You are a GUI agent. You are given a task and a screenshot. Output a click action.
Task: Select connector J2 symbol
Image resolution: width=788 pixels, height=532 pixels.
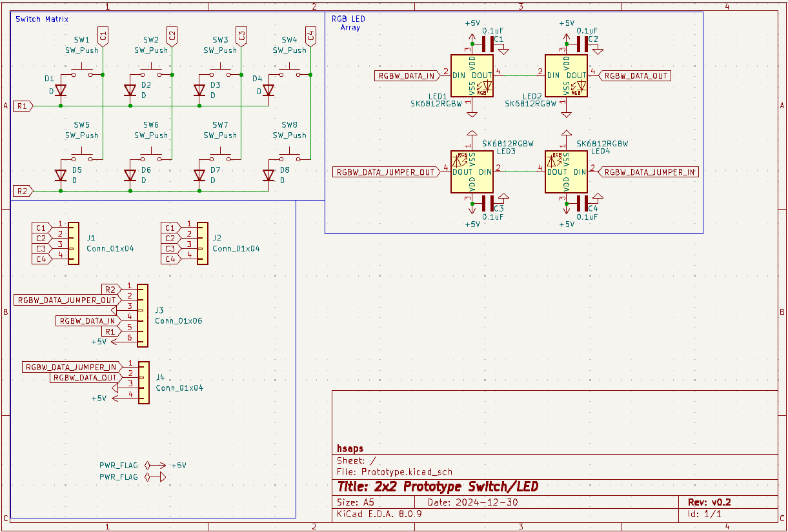[x=203, y=243]
